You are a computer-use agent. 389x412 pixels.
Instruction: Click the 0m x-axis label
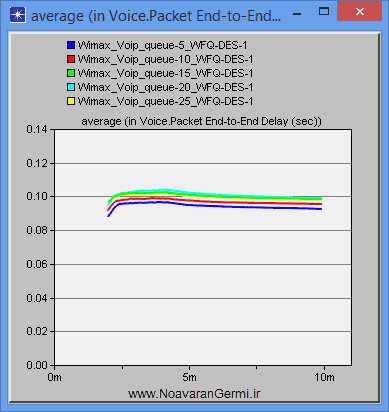tap(54, 377)
